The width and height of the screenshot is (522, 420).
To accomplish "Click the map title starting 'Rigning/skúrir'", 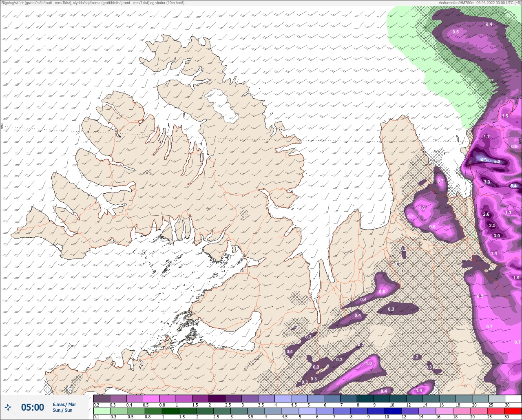I will 93,3.
